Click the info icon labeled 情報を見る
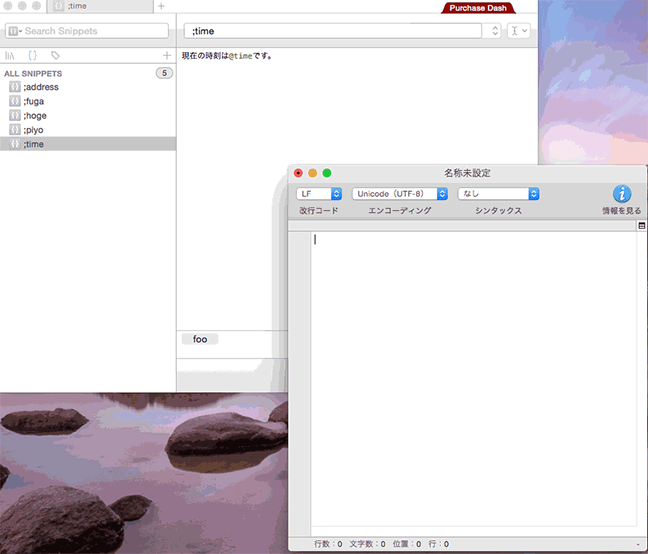 (x=621, y=194)
